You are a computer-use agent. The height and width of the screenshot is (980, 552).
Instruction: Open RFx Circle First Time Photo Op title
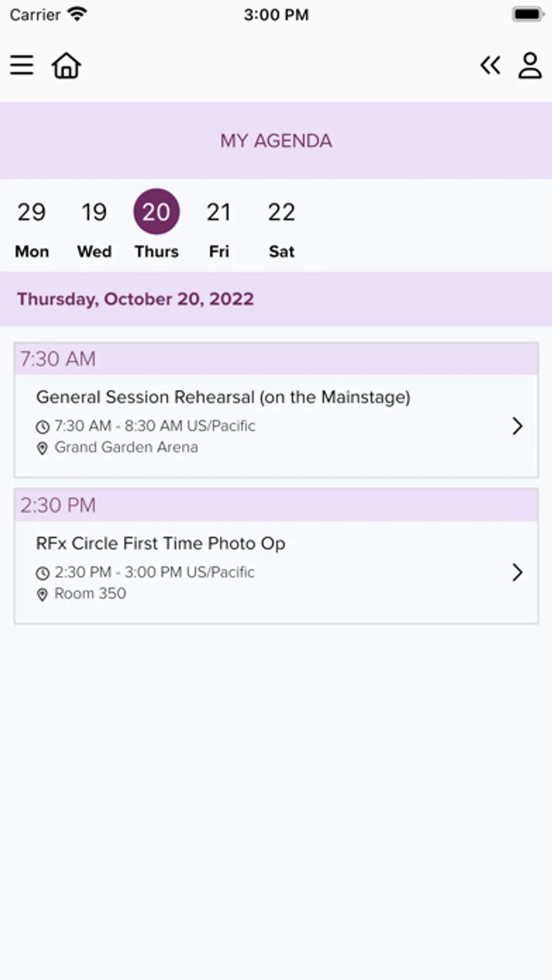point(161,543)
